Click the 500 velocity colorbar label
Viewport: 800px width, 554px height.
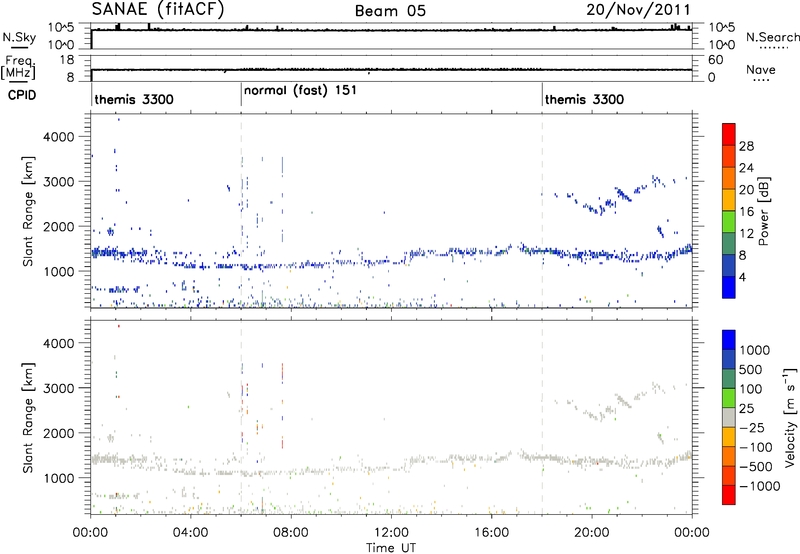pos(751,370)
